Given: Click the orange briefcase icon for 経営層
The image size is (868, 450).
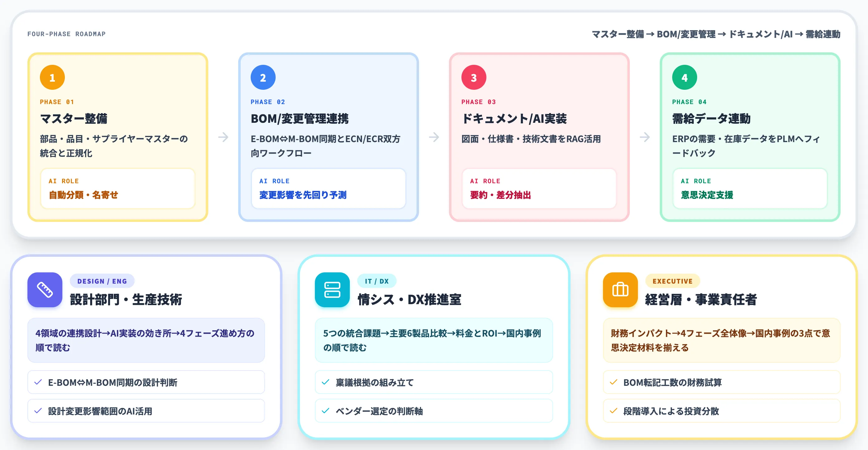Looking at the screenshot, I should pos(620,290).
